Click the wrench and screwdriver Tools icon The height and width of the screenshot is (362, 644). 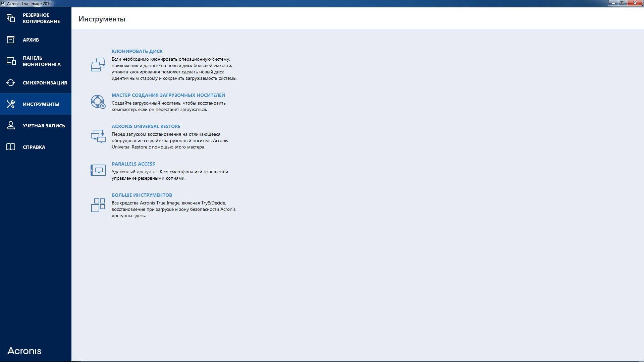(11, 104)
